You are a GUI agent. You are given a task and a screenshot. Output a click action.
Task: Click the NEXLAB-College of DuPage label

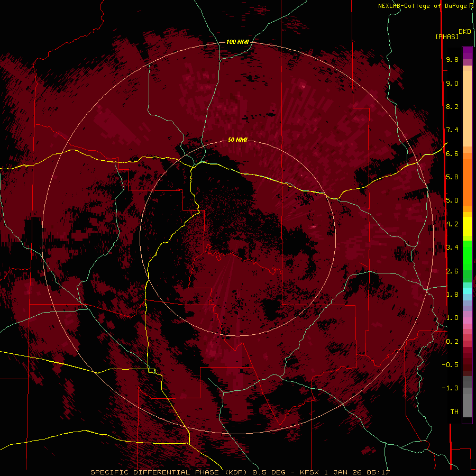pos(422,6)
